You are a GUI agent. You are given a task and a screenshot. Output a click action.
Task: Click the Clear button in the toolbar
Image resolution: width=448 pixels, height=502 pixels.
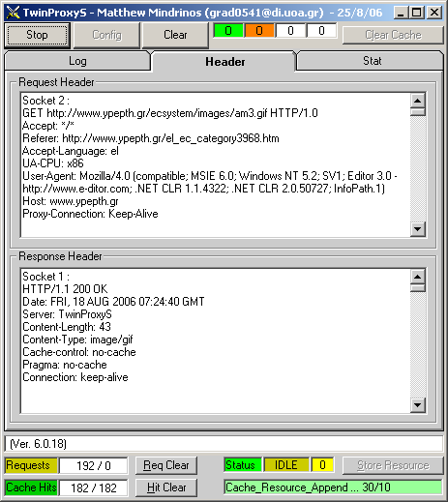tap(175, 35)
